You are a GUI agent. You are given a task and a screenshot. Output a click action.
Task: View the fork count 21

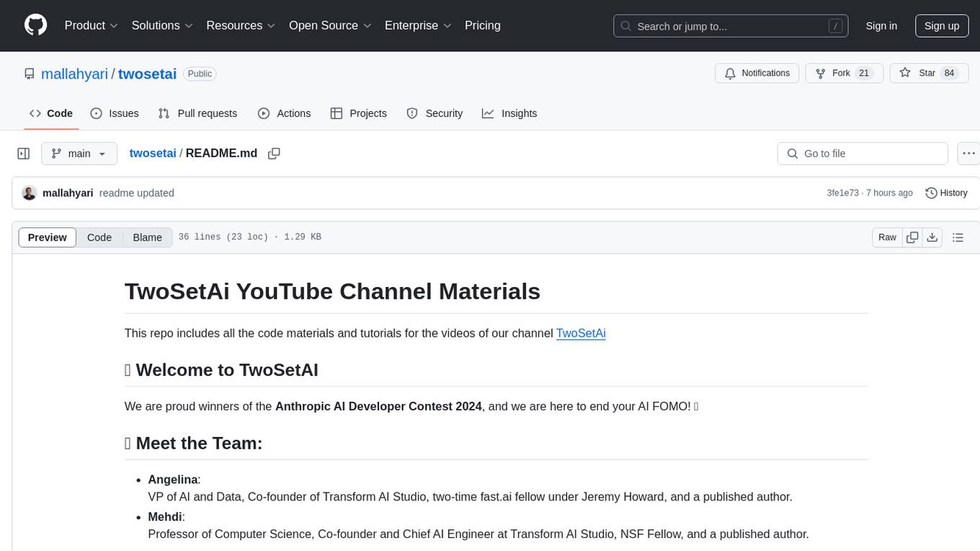pyautogui.click(x=865, y=73)
